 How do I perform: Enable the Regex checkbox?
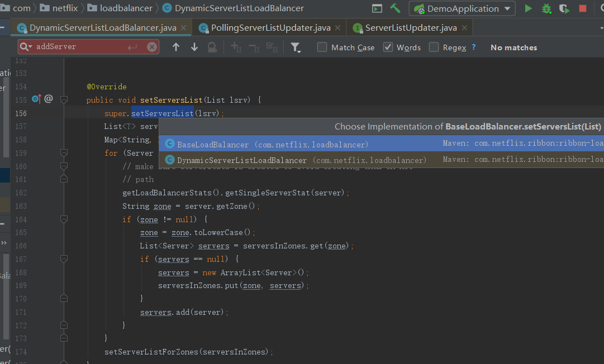(x=434, y=47)
